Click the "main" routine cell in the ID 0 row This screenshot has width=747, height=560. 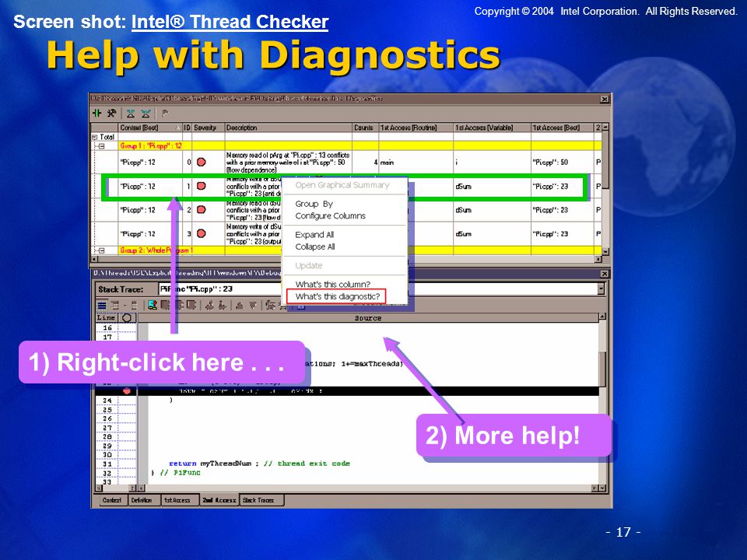pyautogui.click(x=416, y=163)
